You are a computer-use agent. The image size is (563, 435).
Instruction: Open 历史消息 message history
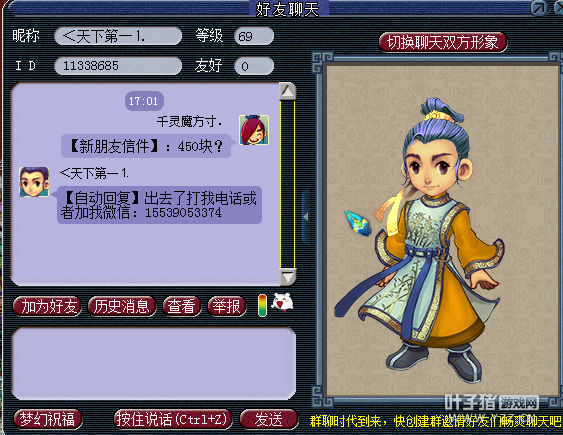(122, 306)
